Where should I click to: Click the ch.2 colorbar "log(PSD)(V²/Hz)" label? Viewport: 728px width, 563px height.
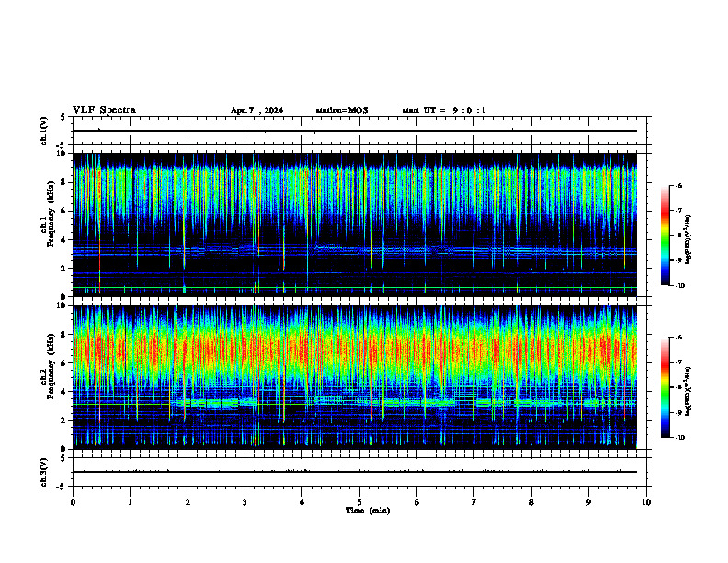(x=688, y=391)
